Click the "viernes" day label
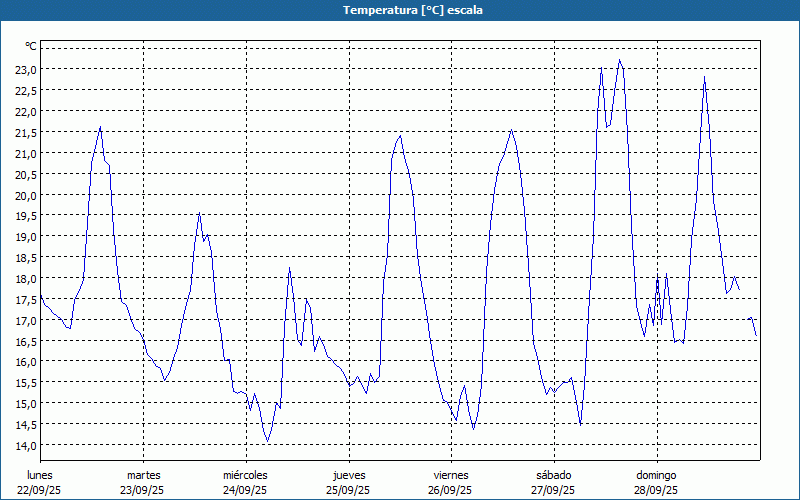800x500 pixels. pyautogui.click(x=451, y=474)
